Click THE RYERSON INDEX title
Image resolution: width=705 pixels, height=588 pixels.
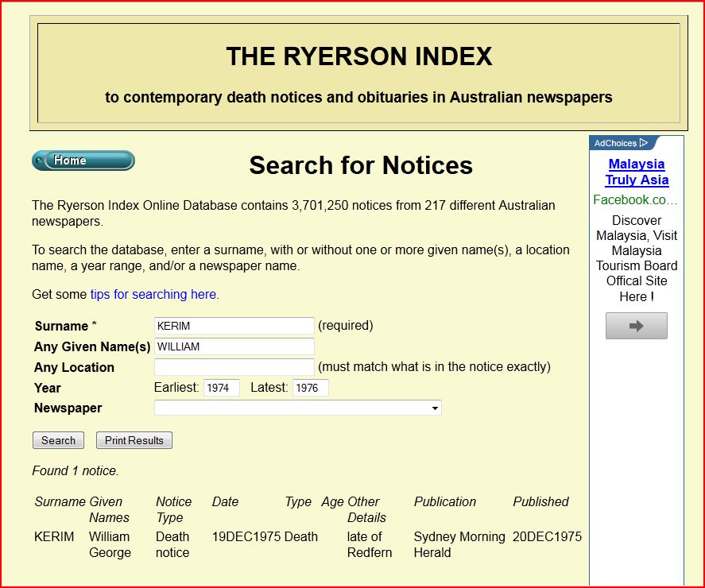point(358,56)
